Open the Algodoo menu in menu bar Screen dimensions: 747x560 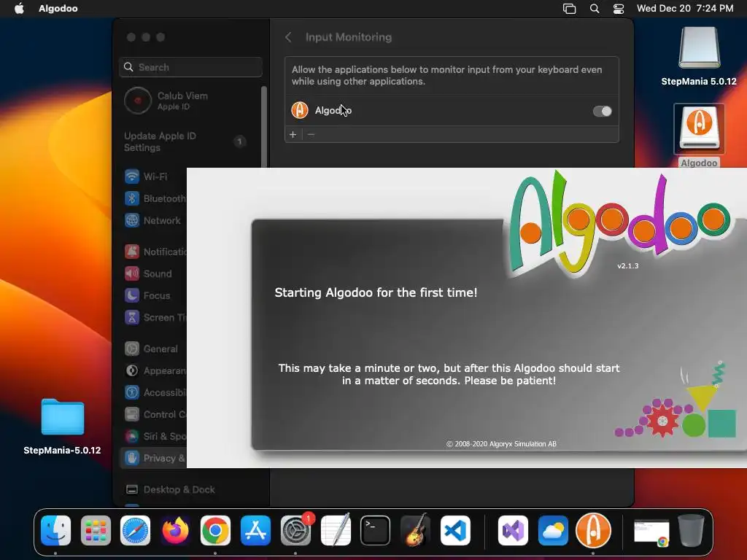point(58,8)
